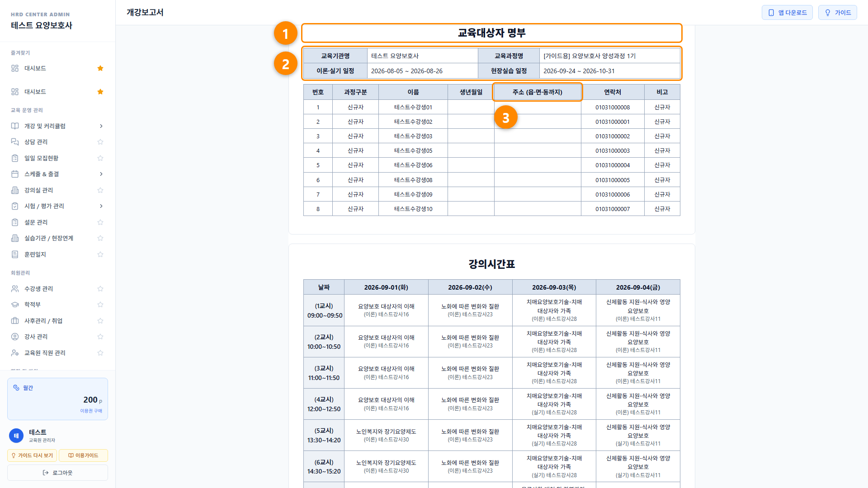Click the 이용권 구매 link
This screenshot has width=868, height=488.
tap(91, 411)
